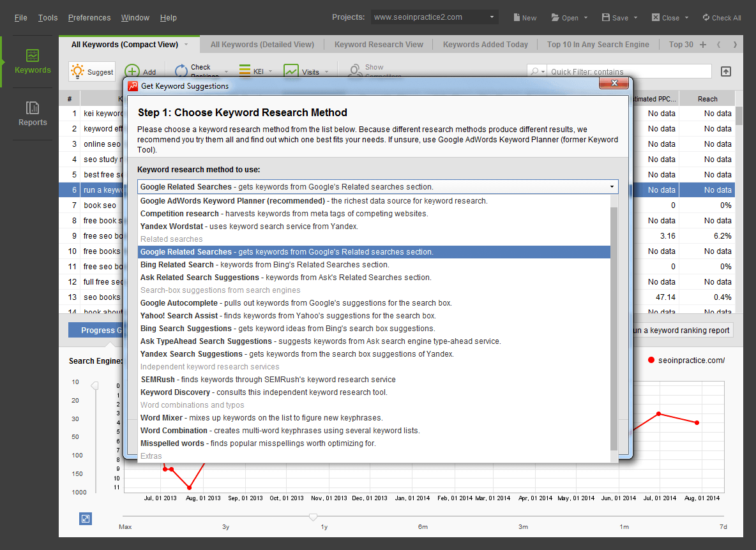This screenshot has height=550, width=756.
Task: Open the Keywords sidebar module
Action: 33,61
